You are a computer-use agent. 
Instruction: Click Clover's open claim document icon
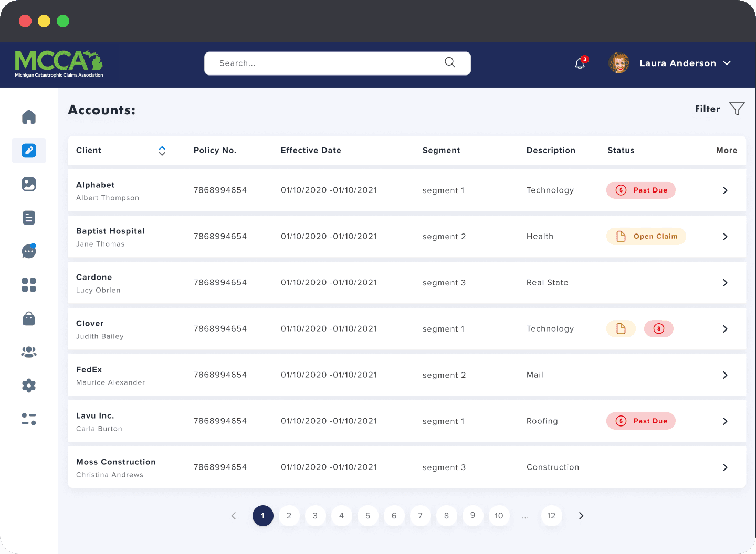[621, 329]
